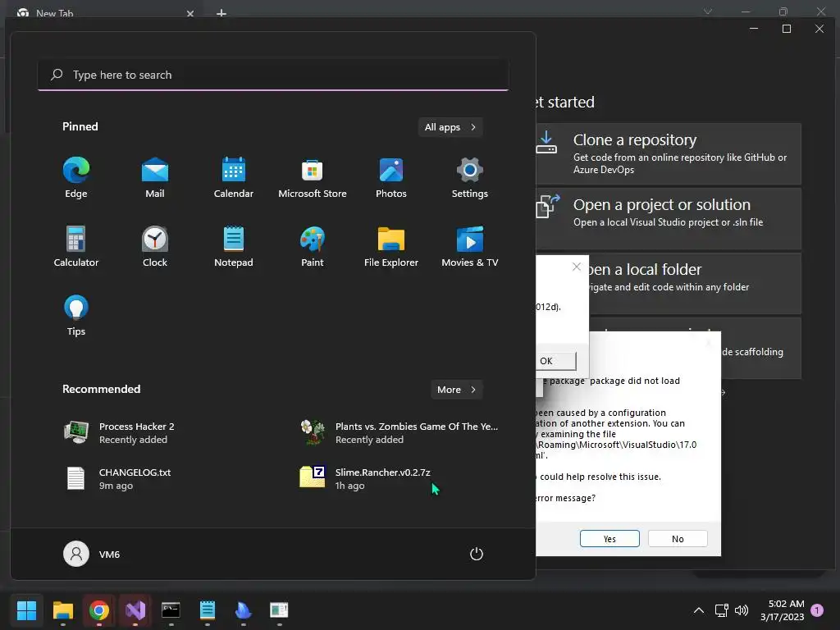840x630 pixels.
Task: Show hidden system tray icons
Action: tap(699, 610)
